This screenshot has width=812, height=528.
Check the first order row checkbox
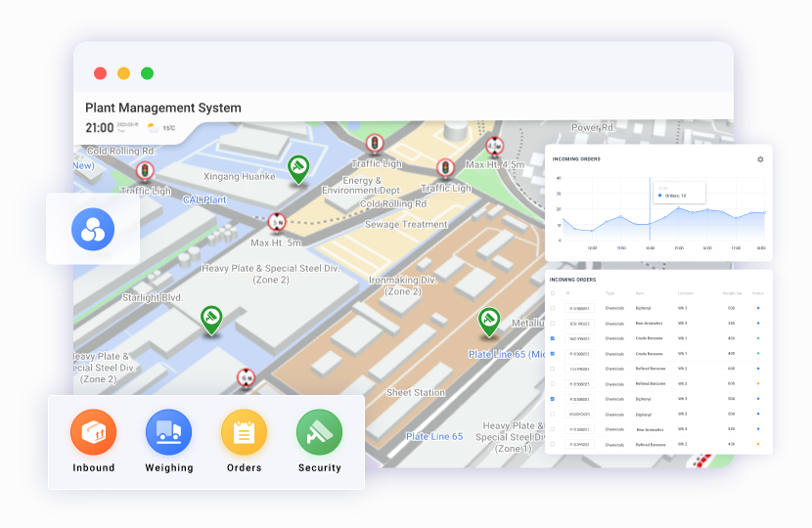click(553, 308)
